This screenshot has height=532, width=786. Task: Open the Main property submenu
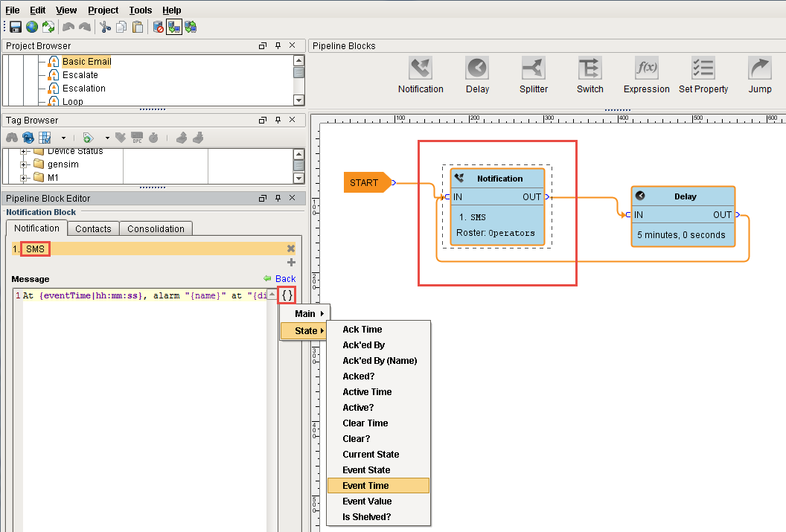[304, 314]
